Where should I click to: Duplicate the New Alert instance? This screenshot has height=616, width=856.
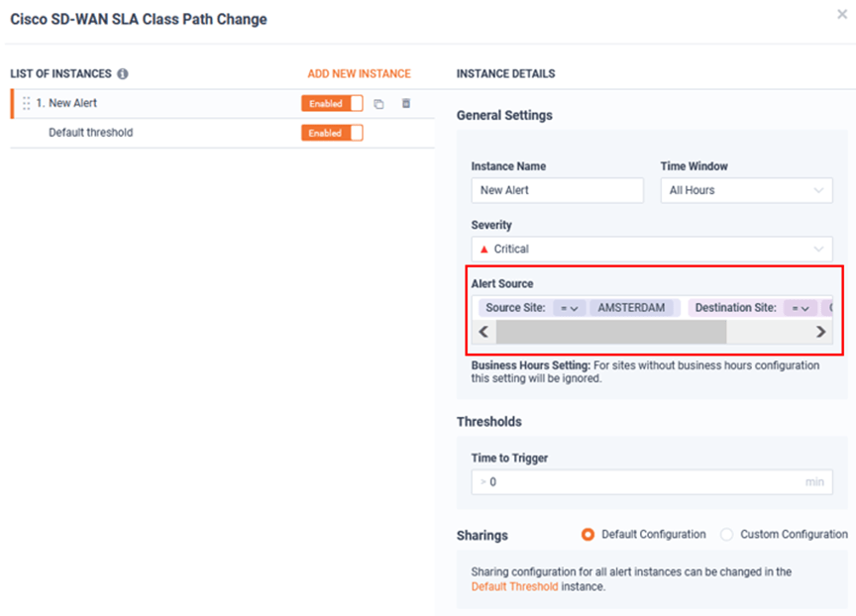(x=378, y=104)
